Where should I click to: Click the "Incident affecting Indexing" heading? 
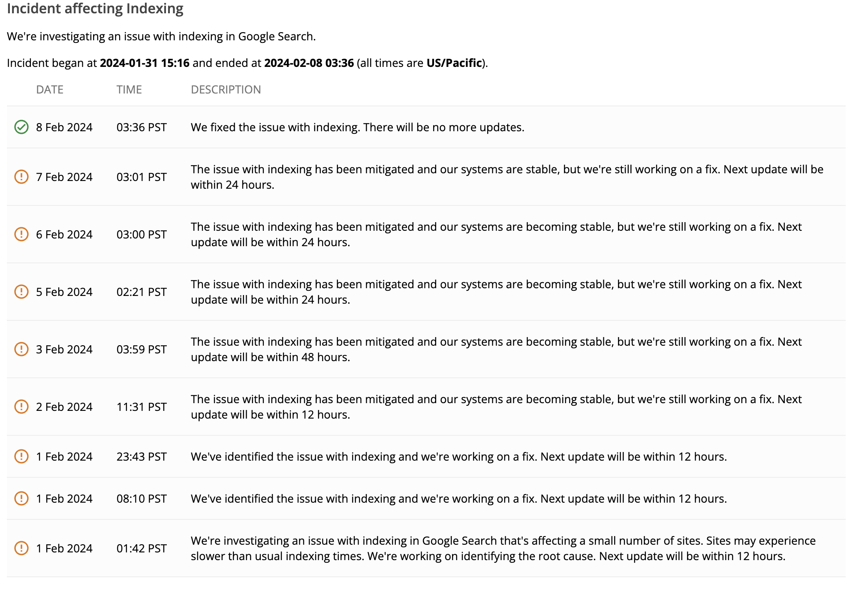pyautogui.click(x=95, y=9)
